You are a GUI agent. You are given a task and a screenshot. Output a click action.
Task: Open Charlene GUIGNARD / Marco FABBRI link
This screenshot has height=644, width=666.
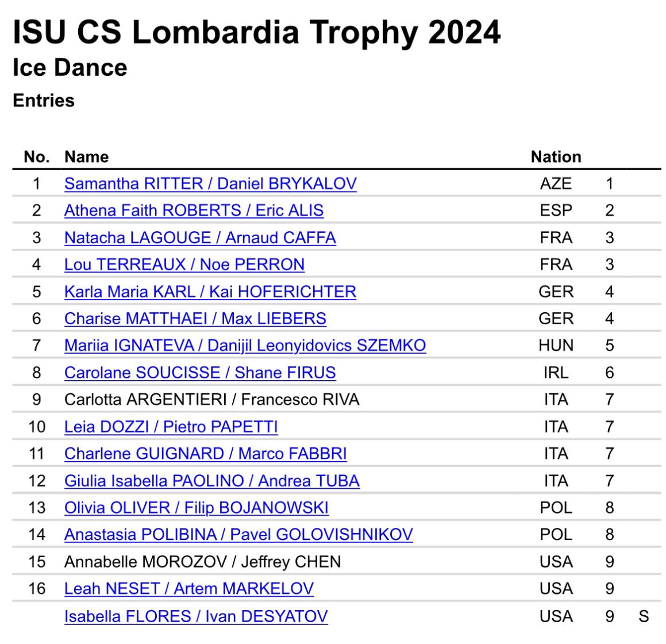(x=206, y=454)
